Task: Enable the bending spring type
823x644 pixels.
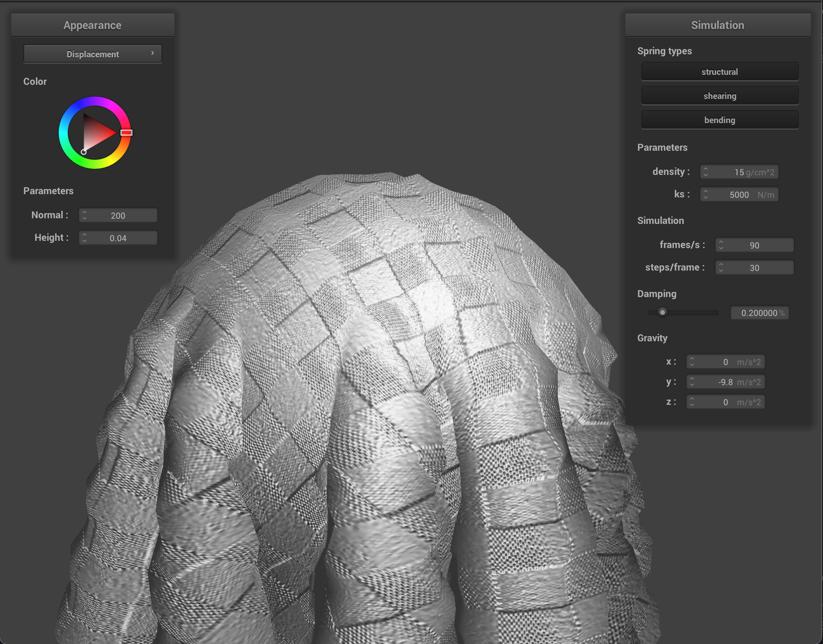Action: (x=719, y=119)
